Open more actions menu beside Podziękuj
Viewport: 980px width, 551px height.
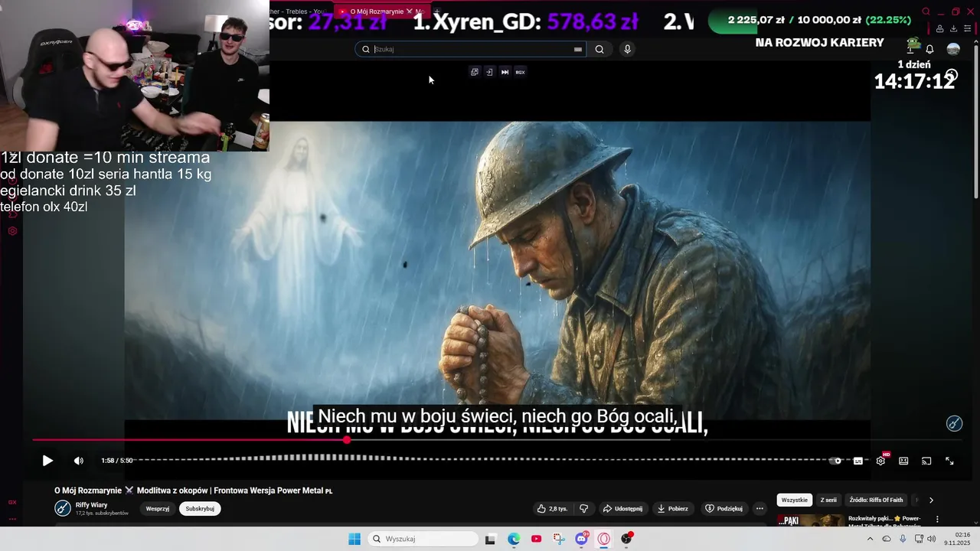pos(759,509)
